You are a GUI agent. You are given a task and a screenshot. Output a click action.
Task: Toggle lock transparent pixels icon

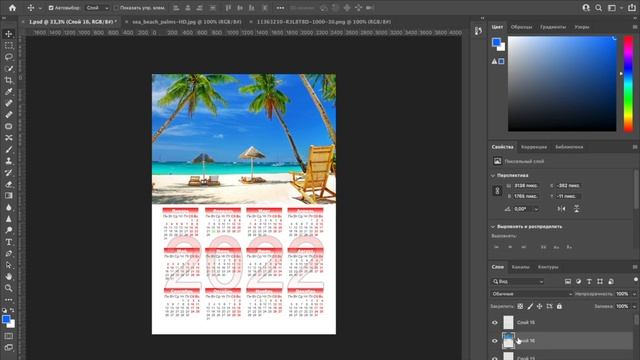click(x=520, y=306)
